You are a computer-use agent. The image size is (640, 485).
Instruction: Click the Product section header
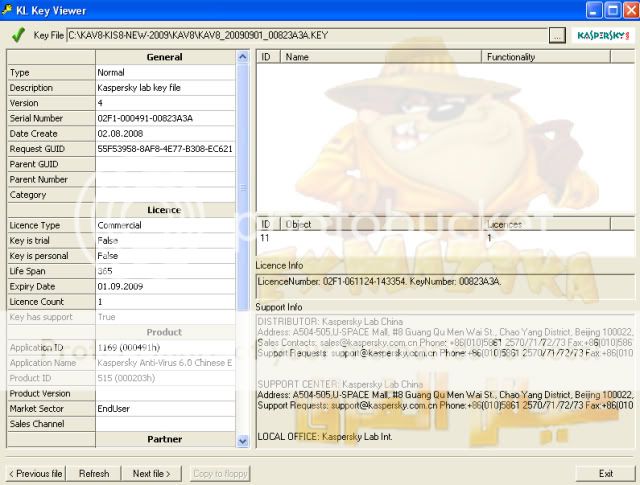tap(165, 332)
